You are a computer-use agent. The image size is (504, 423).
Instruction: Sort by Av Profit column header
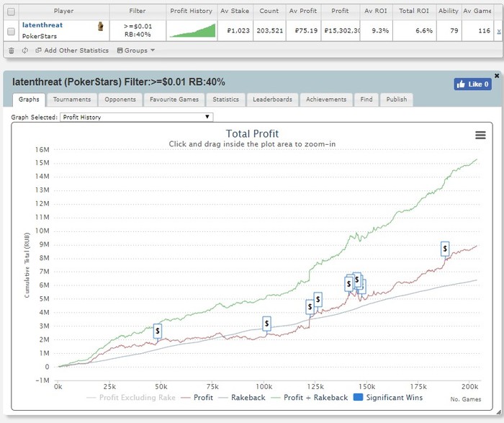[303, 11]
